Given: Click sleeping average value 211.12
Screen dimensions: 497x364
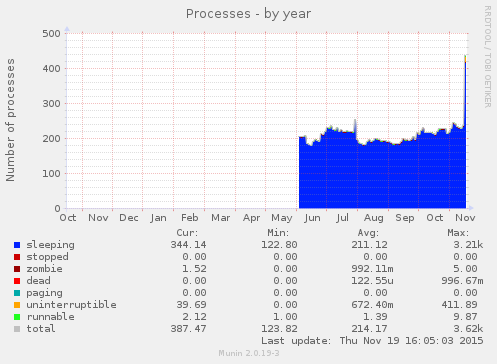Looking at the screenshot, I should [x=369, y=245].
